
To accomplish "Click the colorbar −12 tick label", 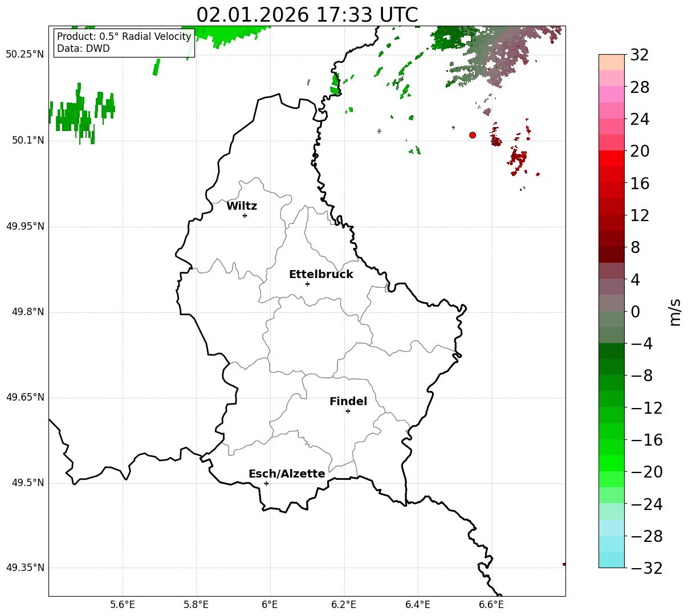I will [x=646, y=408].
